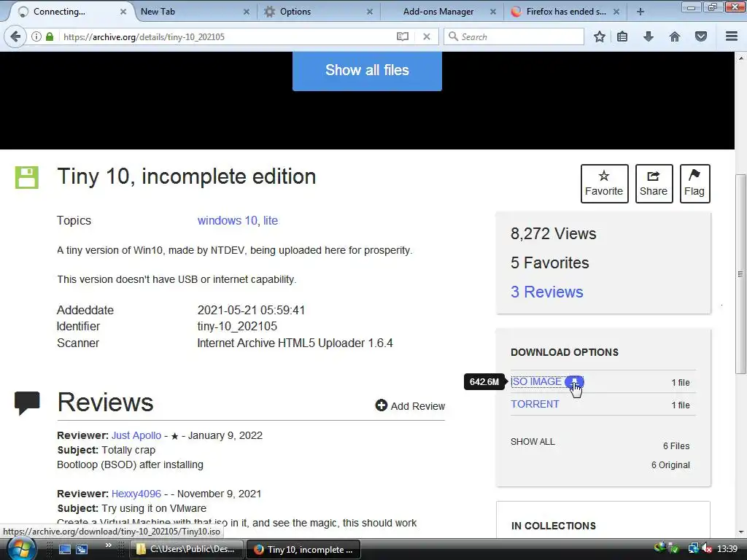Open a new tab with plus button
747x560 pixels.
pyautogui.click(x=640, y=12)
